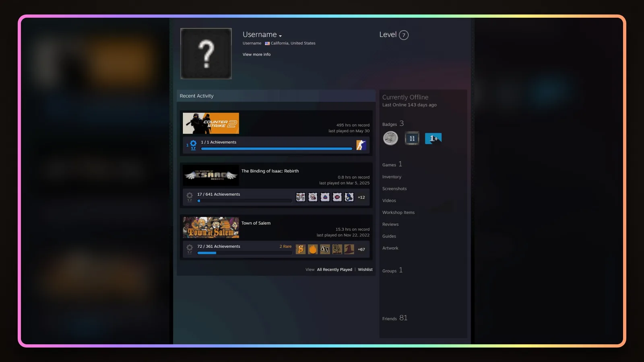Open the Wishlist link
This screenshot has height=362, width=644.
(x=365, y=269)
